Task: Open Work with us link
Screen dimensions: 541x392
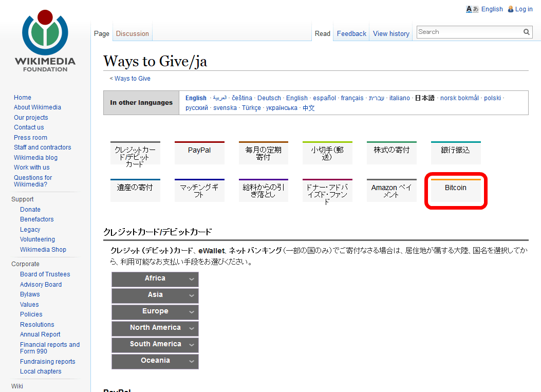Action: click(x=32, y=167)
